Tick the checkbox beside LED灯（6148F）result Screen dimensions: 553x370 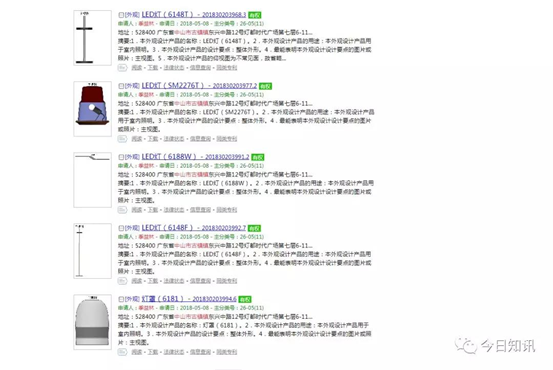click(x=121, y=228)
